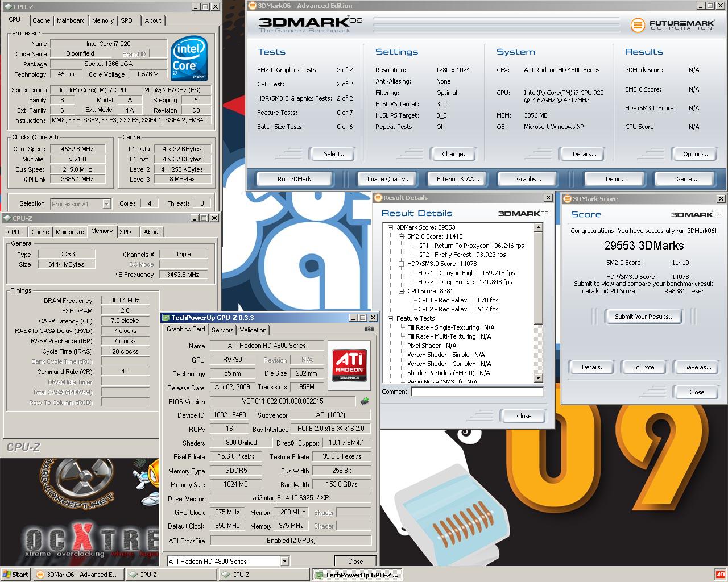Click Change under Settings

click(455, 154)
